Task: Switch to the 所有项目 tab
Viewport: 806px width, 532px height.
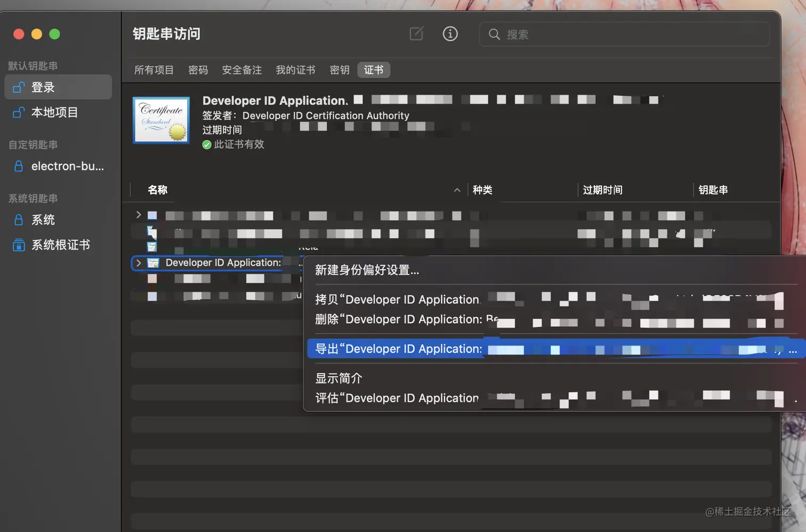Action: pos(154,70)
